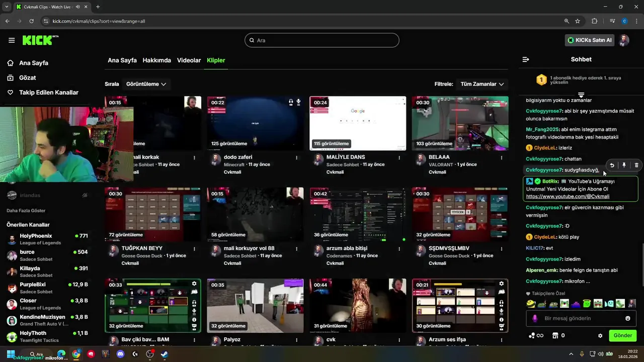Insert the yellow bee emote

[531, 304]
